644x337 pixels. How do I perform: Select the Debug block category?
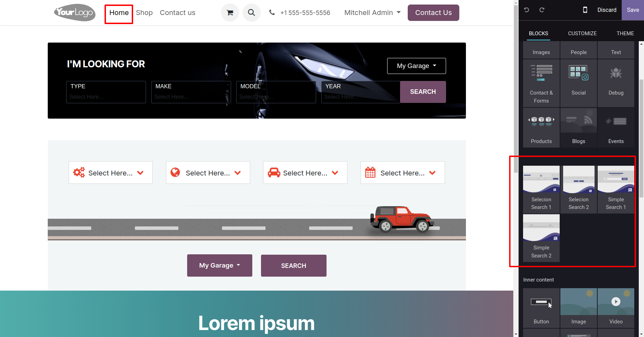pyautogui.click(x=616, y=83)
